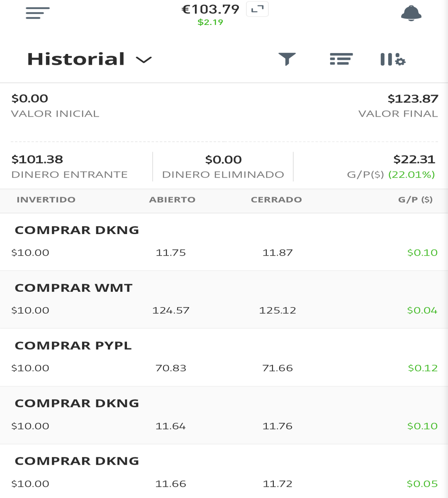Open DKNG trade opened at 11.64
The height and width of the screenshot is (498, 448).
coord(224,415)
